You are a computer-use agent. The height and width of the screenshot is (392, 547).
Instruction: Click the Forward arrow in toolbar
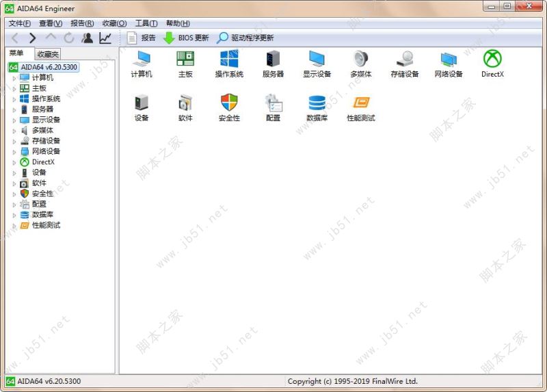tap(32, 38)
